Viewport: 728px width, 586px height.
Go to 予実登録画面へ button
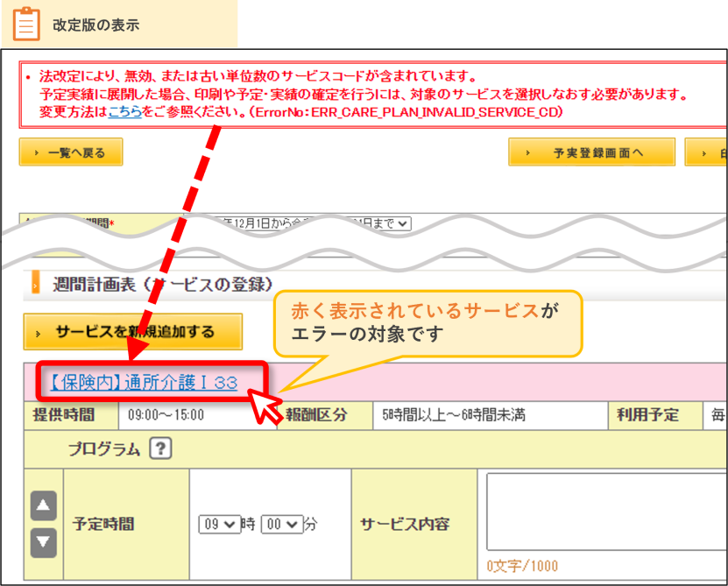[x=592, y=152]
